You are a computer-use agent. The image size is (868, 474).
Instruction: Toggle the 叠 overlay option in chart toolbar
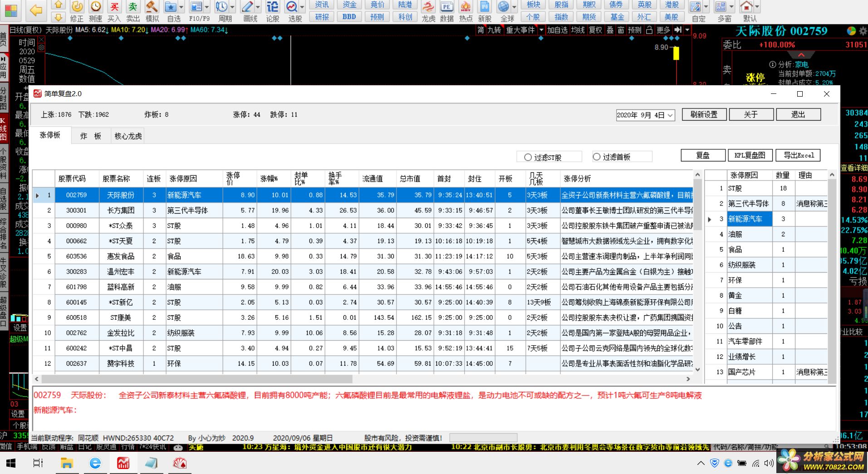tap(610, 30)
